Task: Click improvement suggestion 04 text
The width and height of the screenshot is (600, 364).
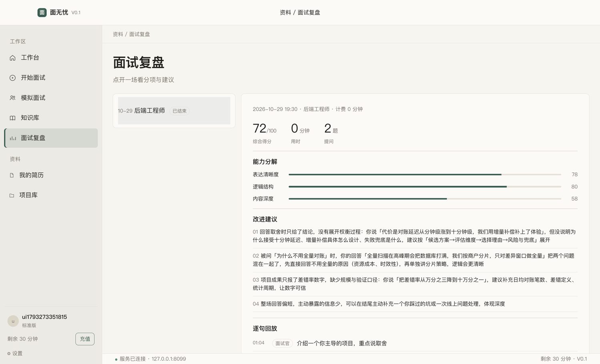Action: 379,304
